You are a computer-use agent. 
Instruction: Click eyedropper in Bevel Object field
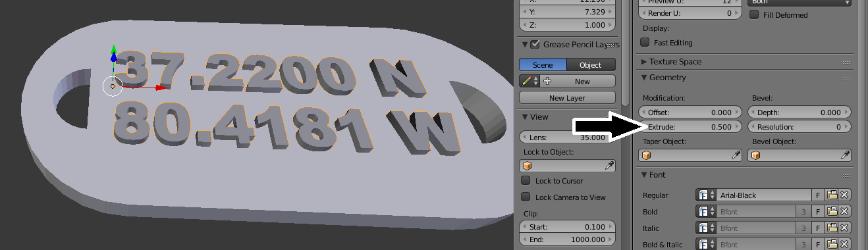click(844, 155)
